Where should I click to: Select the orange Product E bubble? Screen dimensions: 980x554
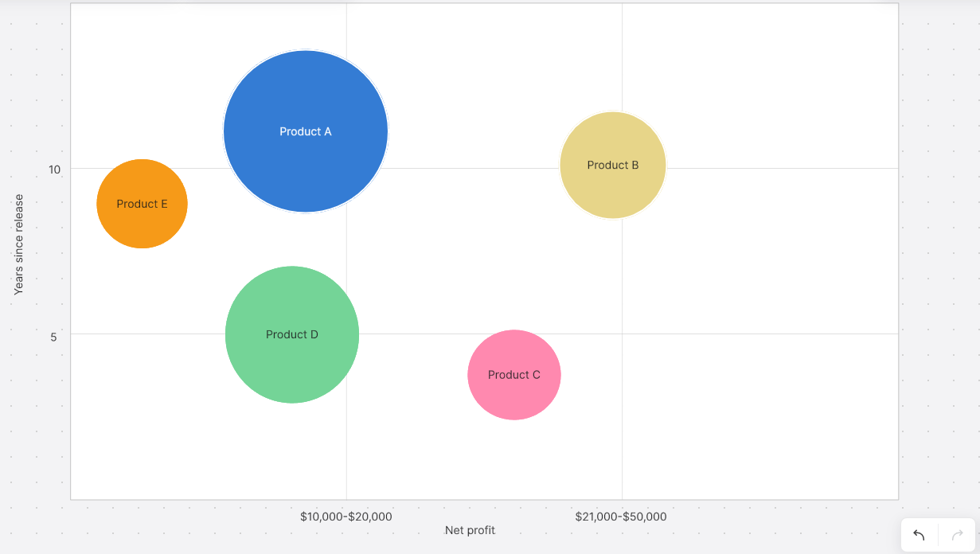pos(142,204)
